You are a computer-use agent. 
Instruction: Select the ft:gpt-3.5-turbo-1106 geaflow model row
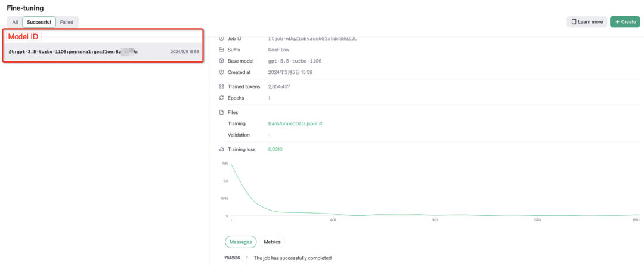coord(103,52)
